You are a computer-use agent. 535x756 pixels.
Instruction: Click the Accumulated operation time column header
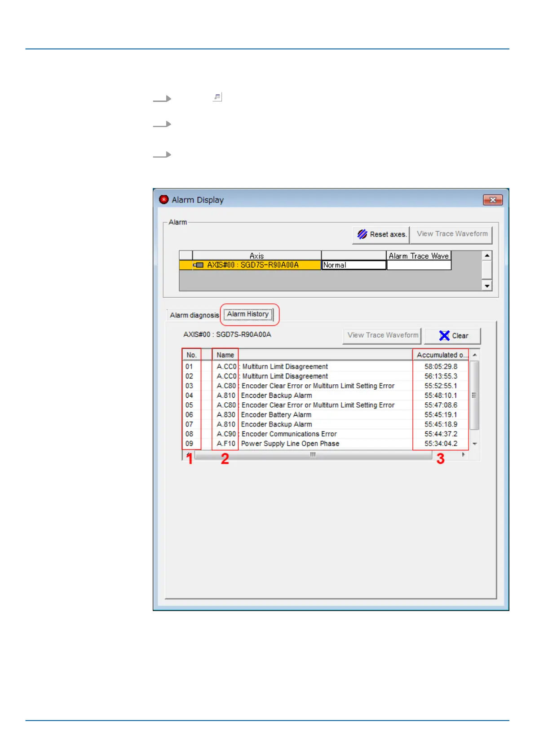[441, 355]
